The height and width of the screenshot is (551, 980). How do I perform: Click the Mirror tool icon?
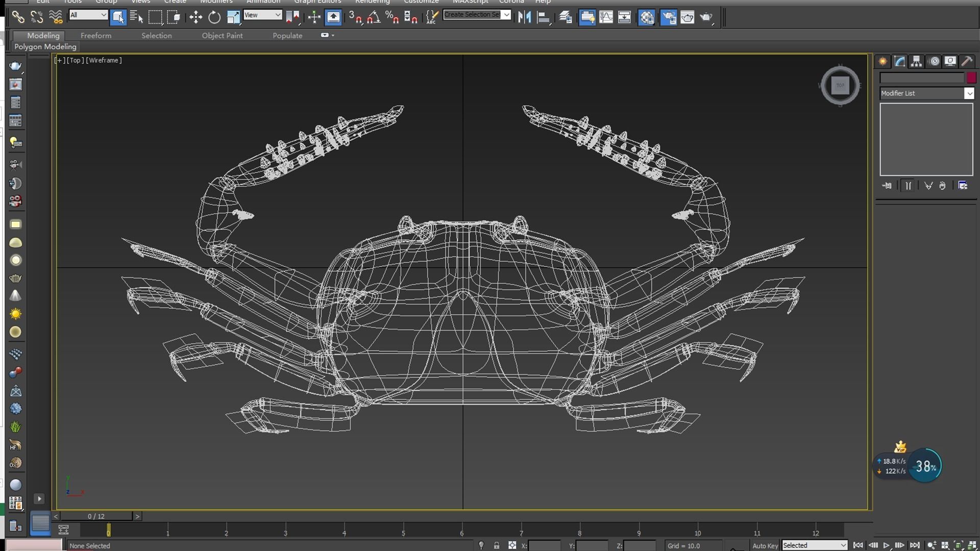tap(524, 17)
